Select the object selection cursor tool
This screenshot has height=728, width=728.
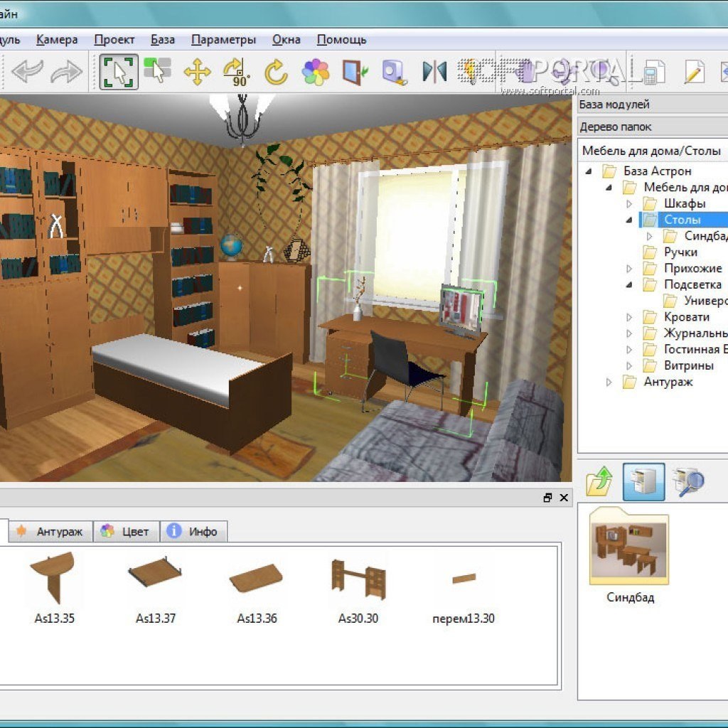(x=119, y=71)
